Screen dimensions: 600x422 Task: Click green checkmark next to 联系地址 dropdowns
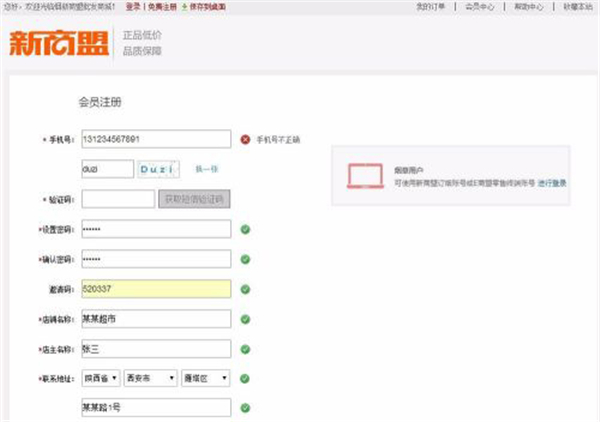(x=245, y=379)
